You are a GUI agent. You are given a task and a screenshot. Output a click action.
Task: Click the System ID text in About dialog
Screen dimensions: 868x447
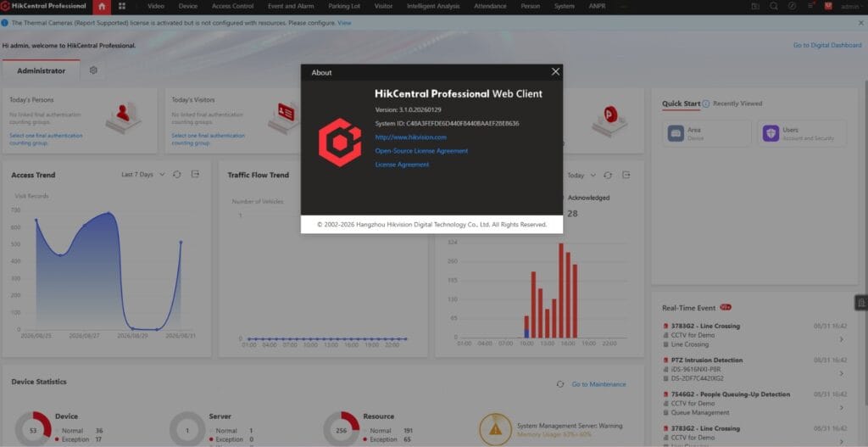[x=448, y=124]
